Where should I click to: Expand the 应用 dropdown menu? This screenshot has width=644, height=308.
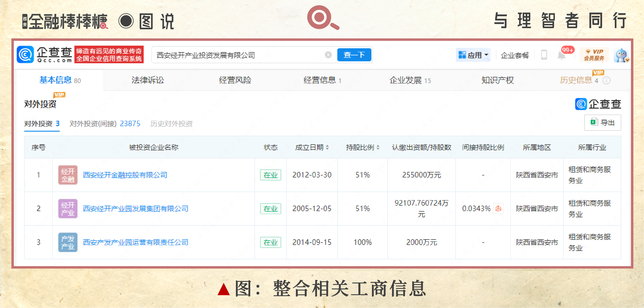(x=473, y=55)
